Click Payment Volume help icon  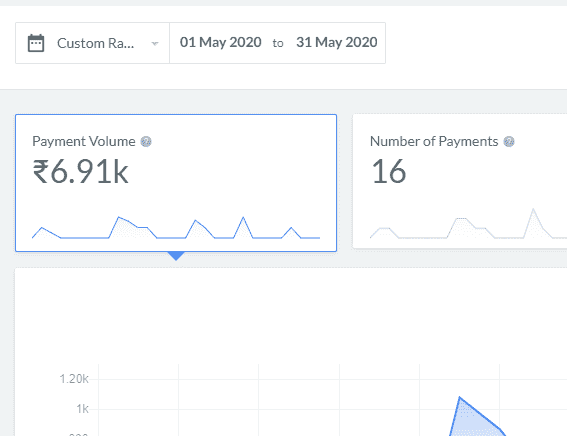pyautogui.click(x=146, y=141)
